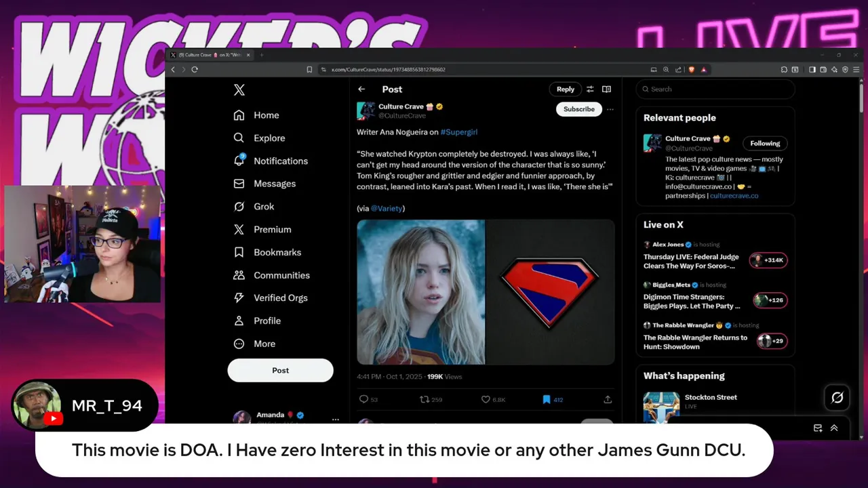Open Notifications in the sidebar
This screenshot has height=488, width=868.
tap(271, 161)
